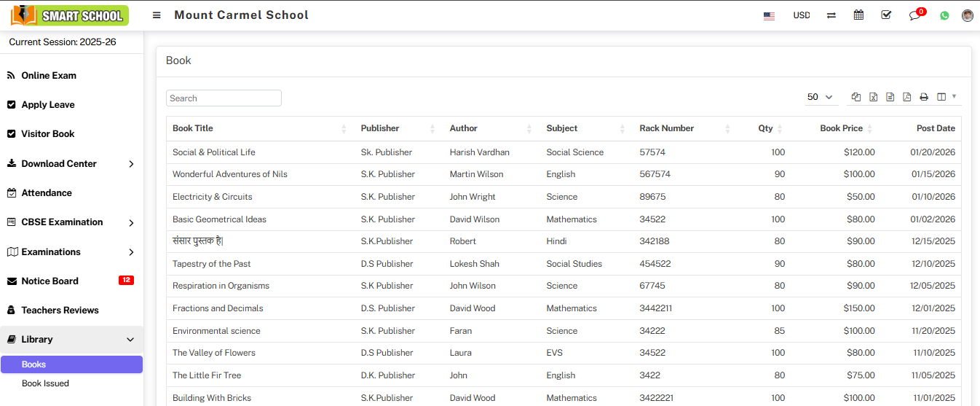This screenshot has width=980, height=406.
Task: Print the book table
Action: click(x=924, y=97)
